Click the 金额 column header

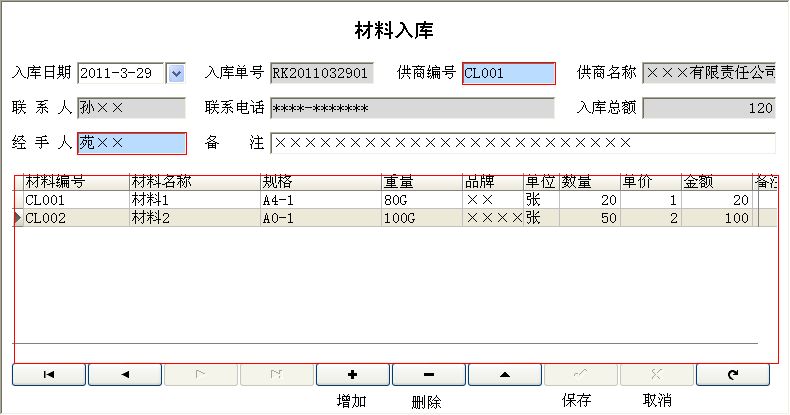[x=717, y=182]
